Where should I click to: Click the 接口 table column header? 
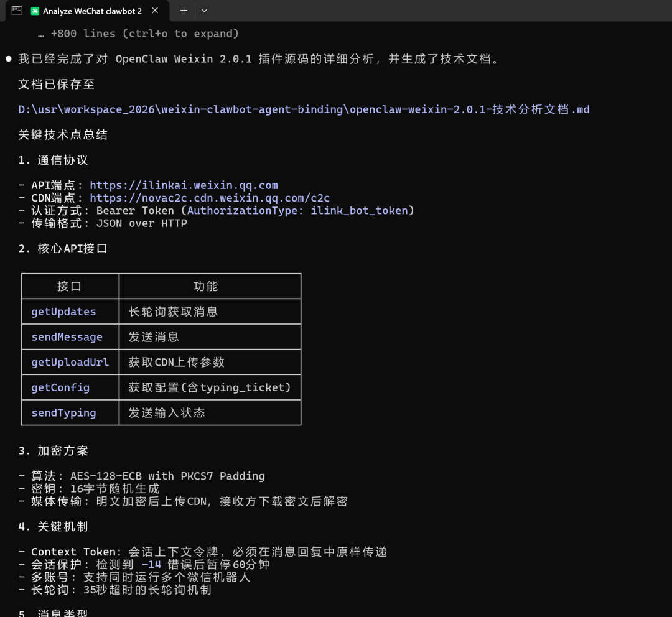click(70, 286)
